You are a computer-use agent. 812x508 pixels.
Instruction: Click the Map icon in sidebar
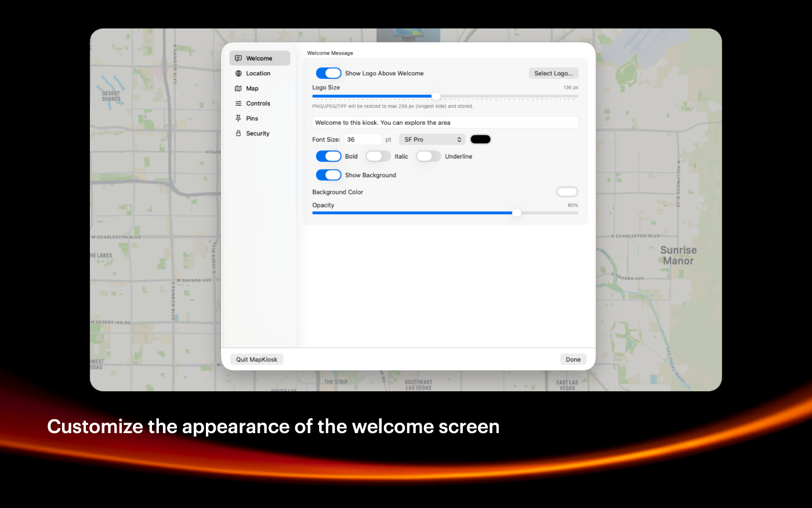pyautogui.click(x=238, y=89)
